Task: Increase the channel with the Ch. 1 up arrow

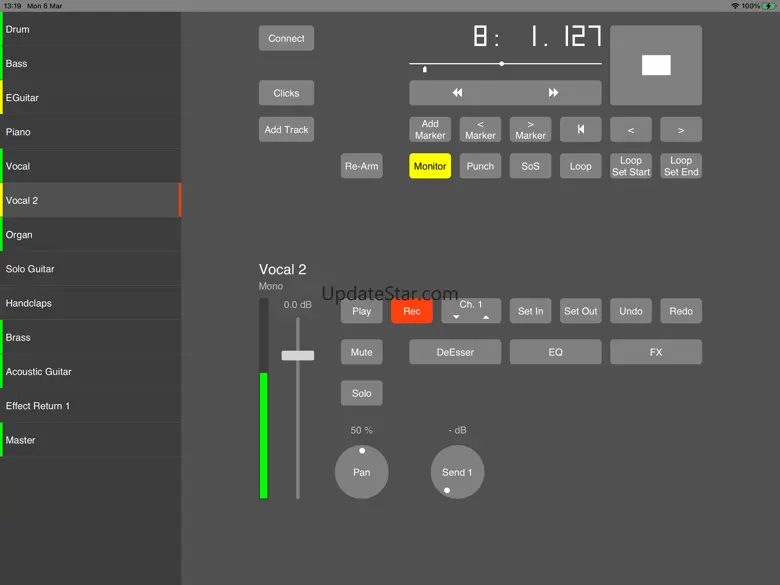Action: (x=486, y=317)
